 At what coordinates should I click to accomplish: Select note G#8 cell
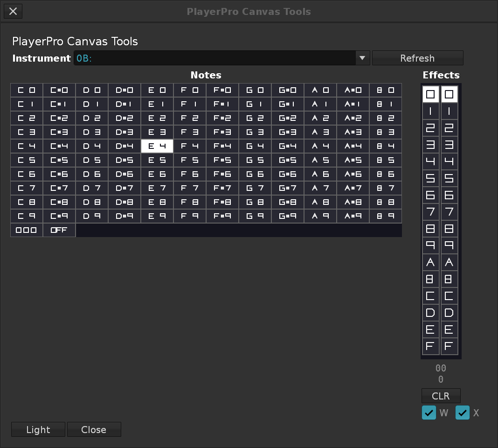coord(288,202)
